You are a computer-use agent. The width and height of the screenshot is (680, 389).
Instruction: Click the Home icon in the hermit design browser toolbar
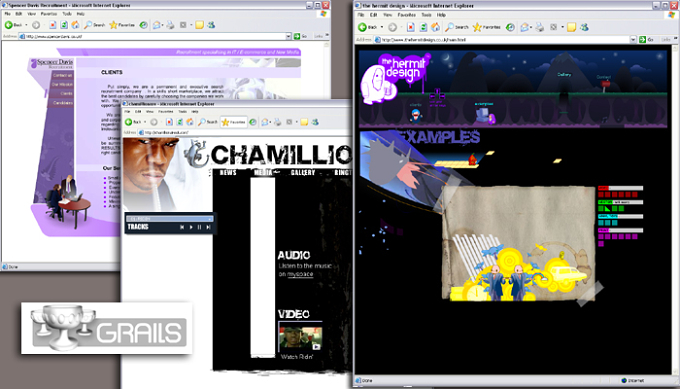(x=436, y=27)
